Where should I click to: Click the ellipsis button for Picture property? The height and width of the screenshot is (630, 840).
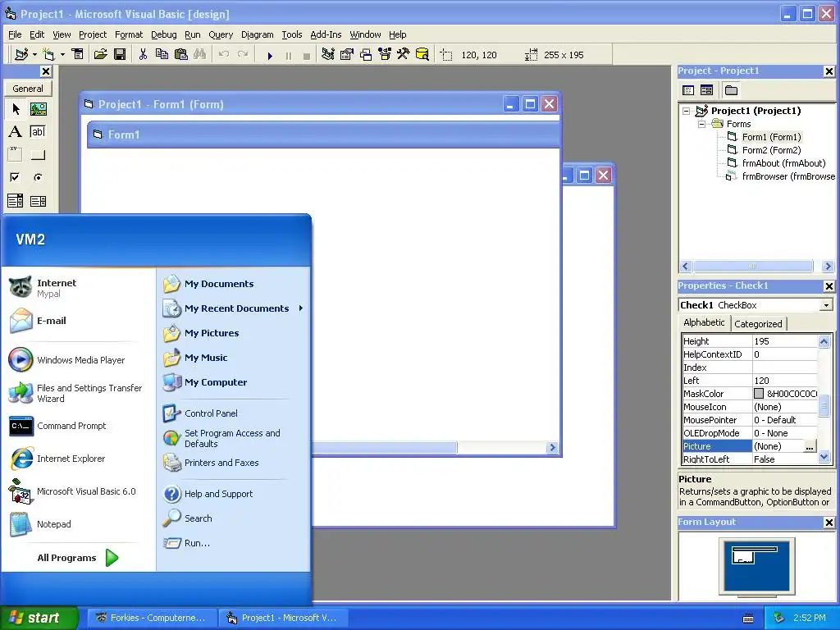[x=810, y=446]
